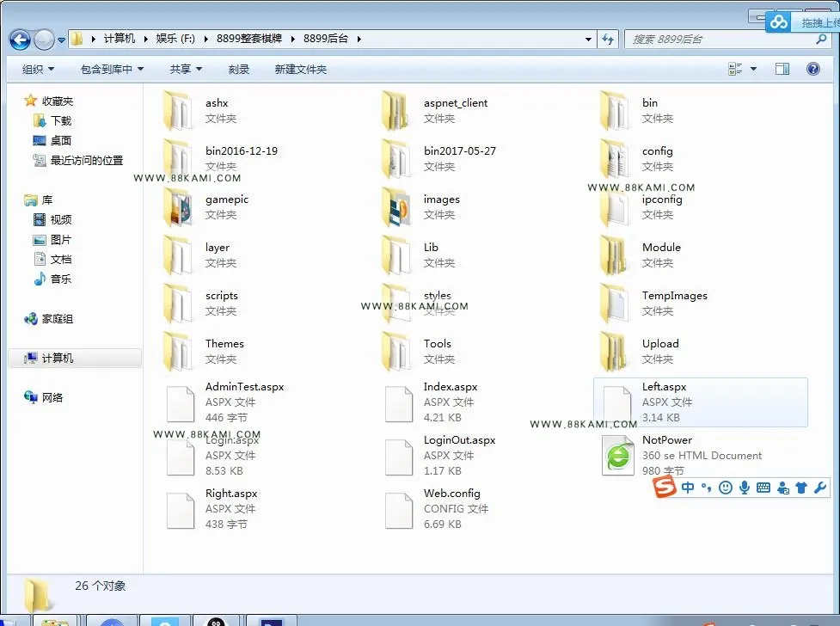Open the 包含到库中 dropdown menu

[x=112, y=69]
